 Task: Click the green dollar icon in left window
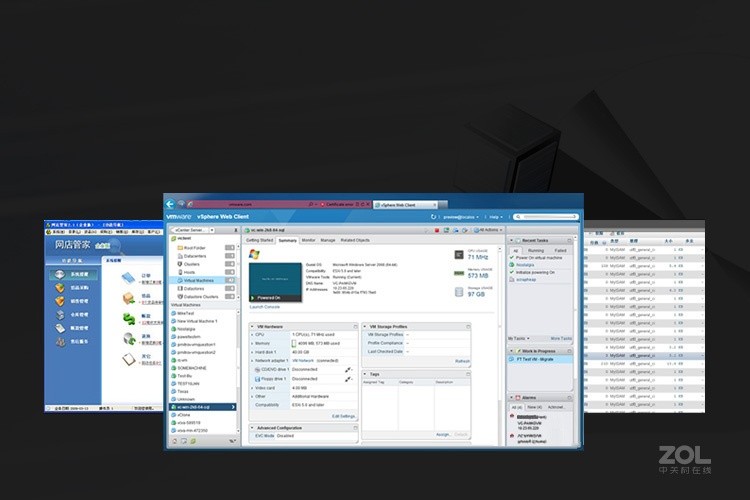coord(129,318)
